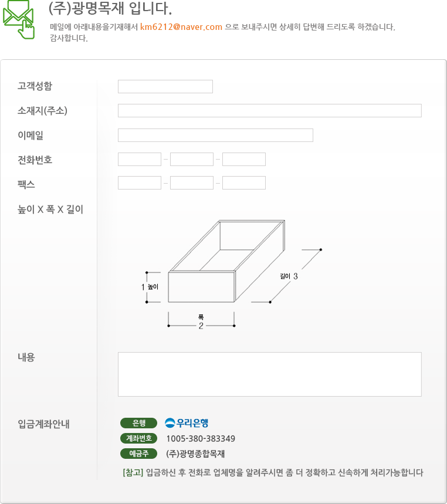
Task: Click the last phone number box
Action: (244, 160)
